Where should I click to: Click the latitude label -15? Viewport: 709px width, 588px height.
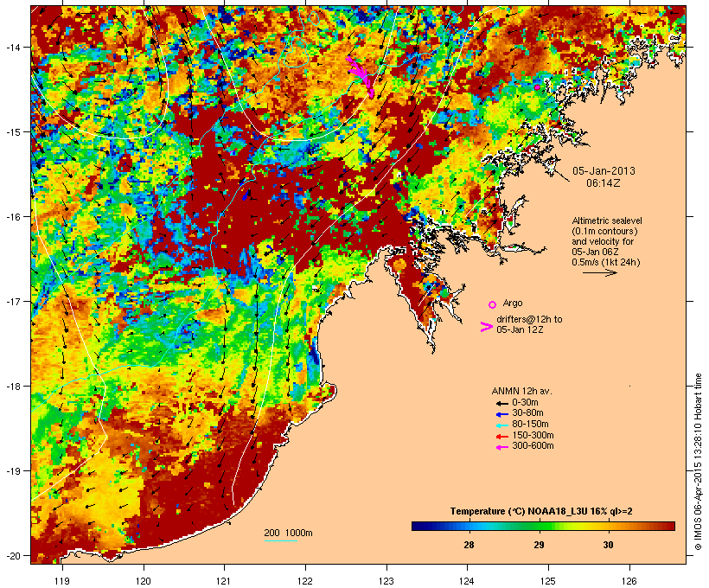[x=12, y=132]
